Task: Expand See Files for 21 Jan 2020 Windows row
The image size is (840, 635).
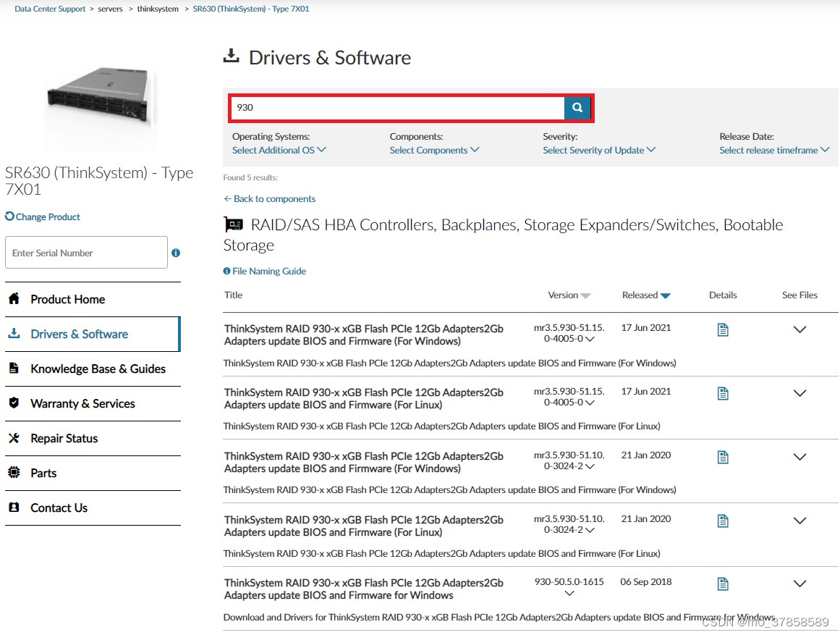Action: pos(799,457)
